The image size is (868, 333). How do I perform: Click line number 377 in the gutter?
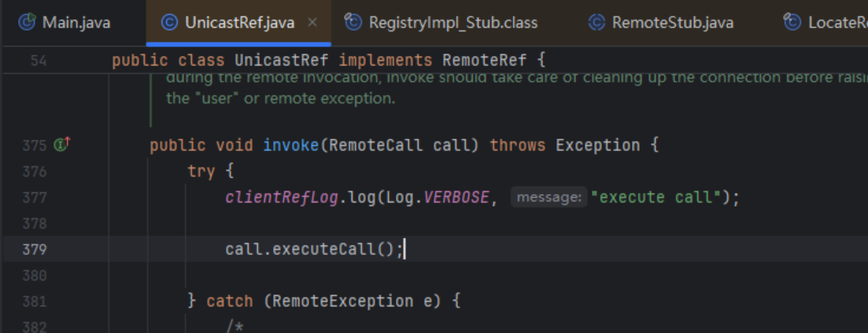34,198
